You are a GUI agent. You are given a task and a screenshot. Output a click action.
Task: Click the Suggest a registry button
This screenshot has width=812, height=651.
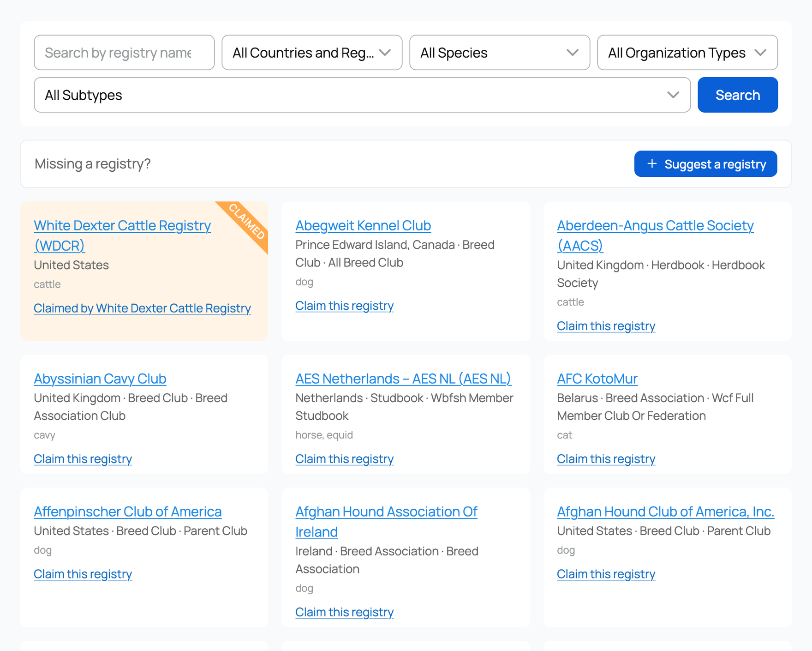[705, 164]
